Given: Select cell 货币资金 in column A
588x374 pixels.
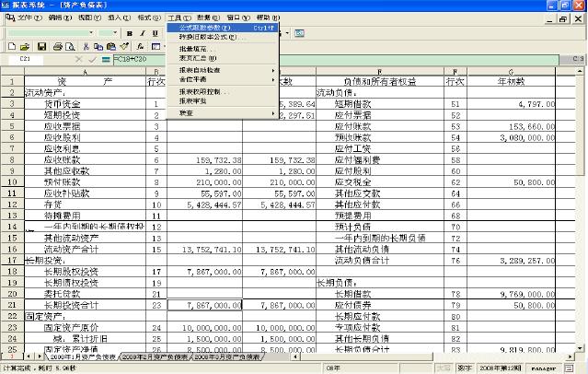Looking at the screenshot, I should (x=86, y=104).
